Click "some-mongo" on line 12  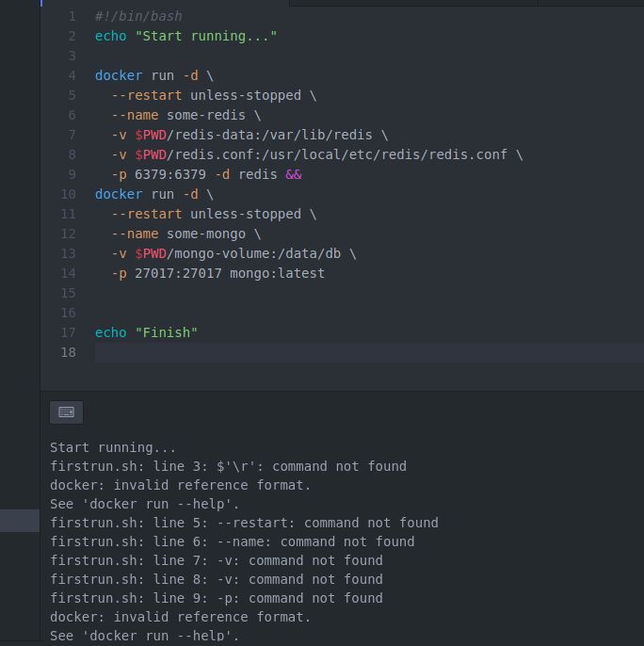(x=206, y=234)
